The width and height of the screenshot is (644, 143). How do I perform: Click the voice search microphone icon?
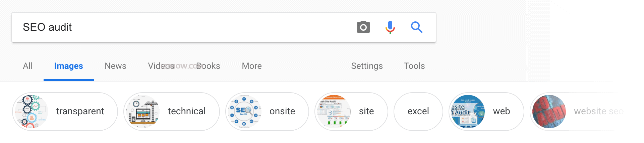[390, 27]
